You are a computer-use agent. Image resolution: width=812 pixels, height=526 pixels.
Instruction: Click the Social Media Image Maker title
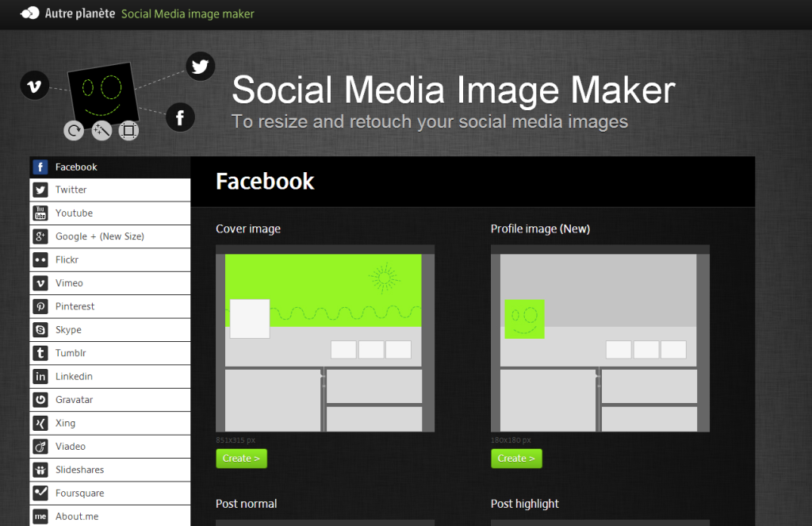pos(454,90)
